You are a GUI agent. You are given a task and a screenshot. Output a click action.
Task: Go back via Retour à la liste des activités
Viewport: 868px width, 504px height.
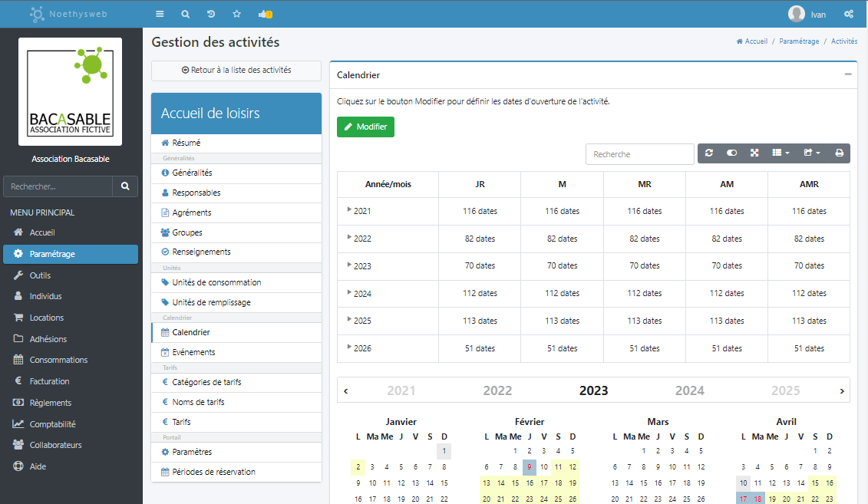[236, 71]
